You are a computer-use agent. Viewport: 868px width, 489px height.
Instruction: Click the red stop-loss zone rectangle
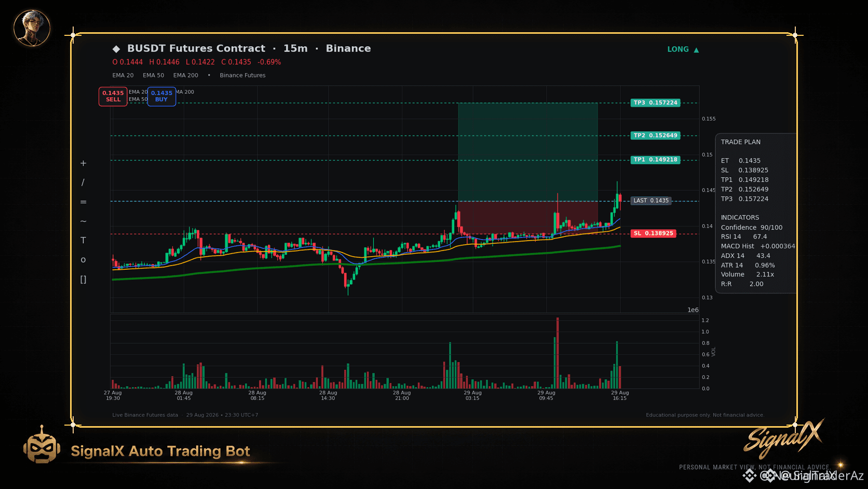(x=528, y=217)
